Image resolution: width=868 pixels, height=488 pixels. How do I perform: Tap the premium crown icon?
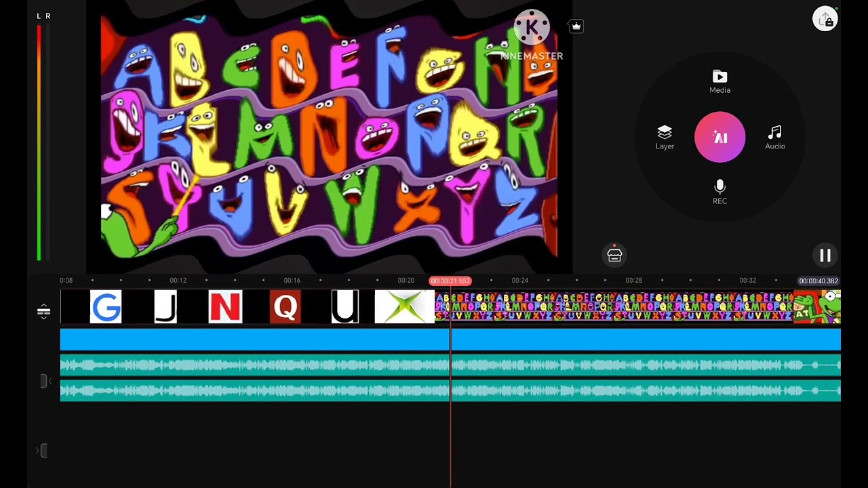(576, 26)
